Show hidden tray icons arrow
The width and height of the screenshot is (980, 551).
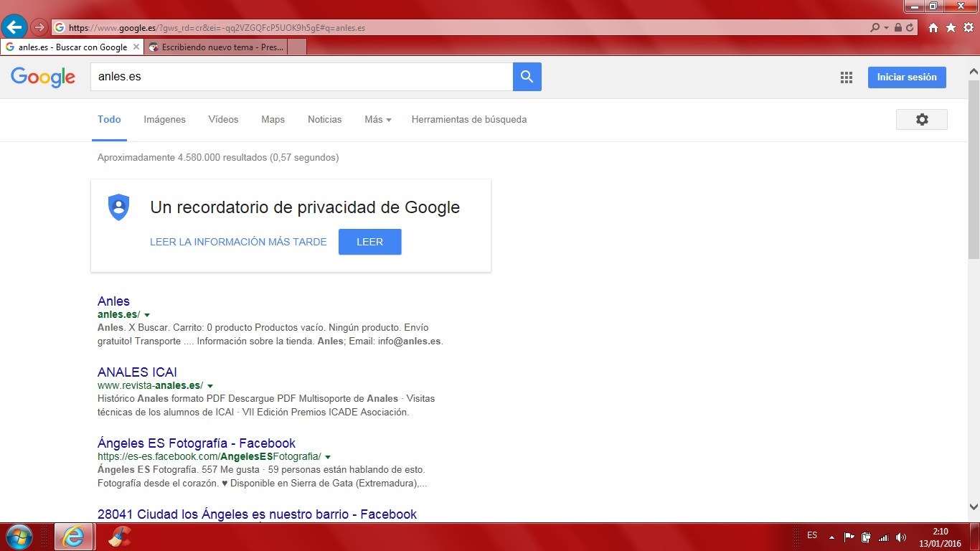[x=831, y=537]
